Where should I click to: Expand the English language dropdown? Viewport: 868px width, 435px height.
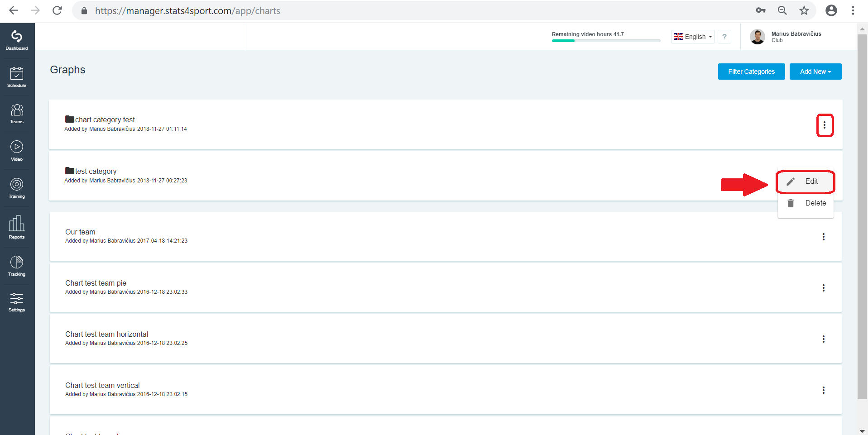tap(693, 37)
